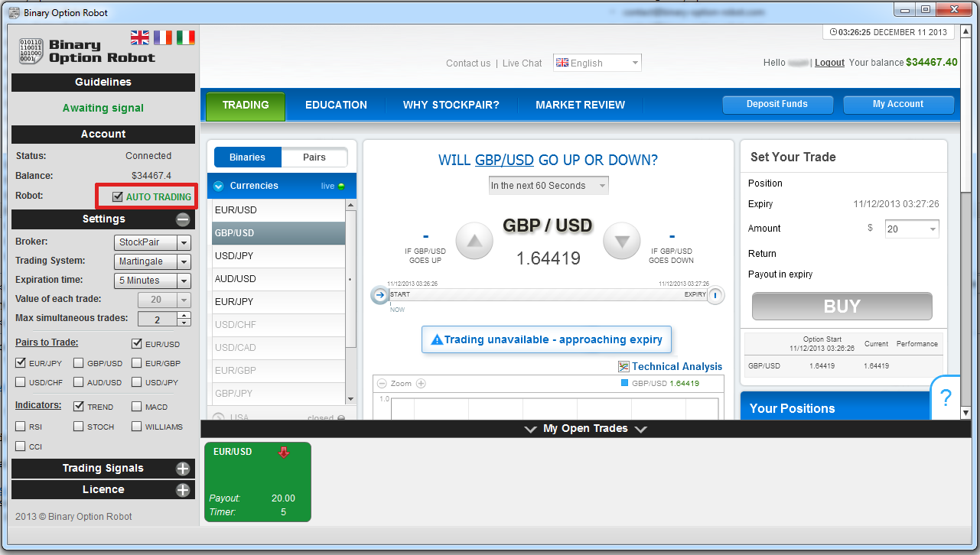980x555 pixels.
Task: Open the Amount 20 dropdown
Action: (912, 229)
